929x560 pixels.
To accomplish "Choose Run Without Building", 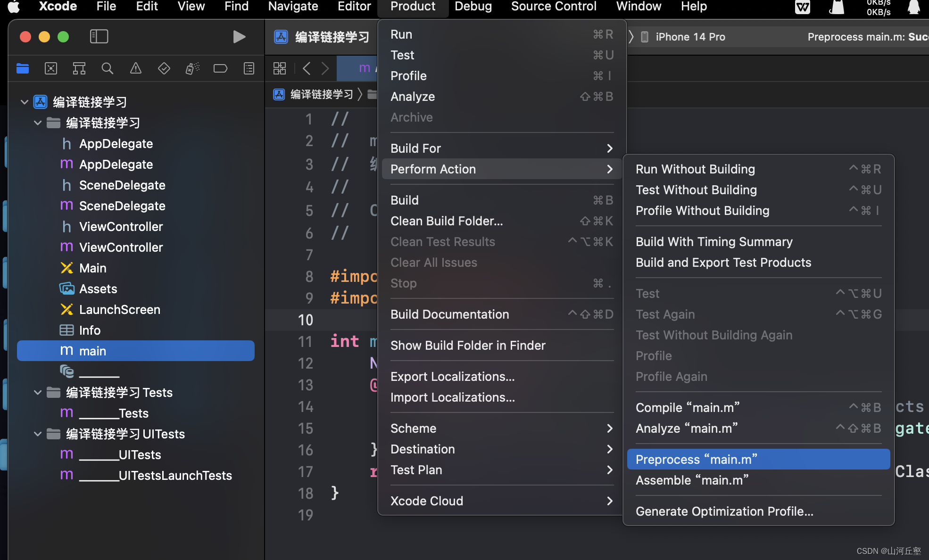I will 758,169.
